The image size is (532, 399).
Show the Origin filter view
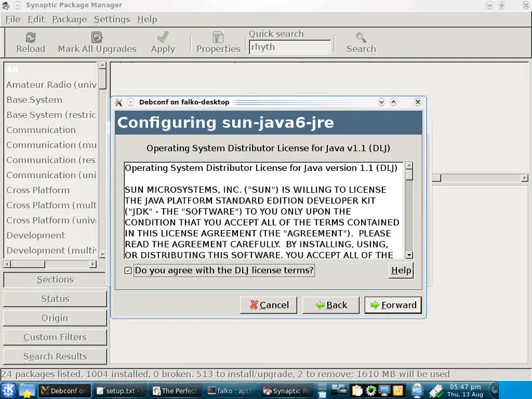coord(55,319)
